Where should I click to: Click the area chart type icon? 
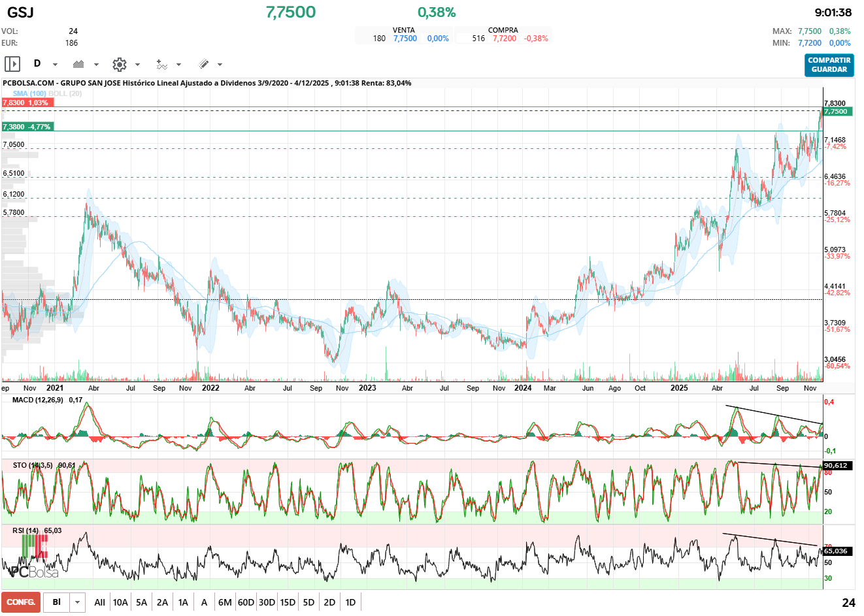79,64
